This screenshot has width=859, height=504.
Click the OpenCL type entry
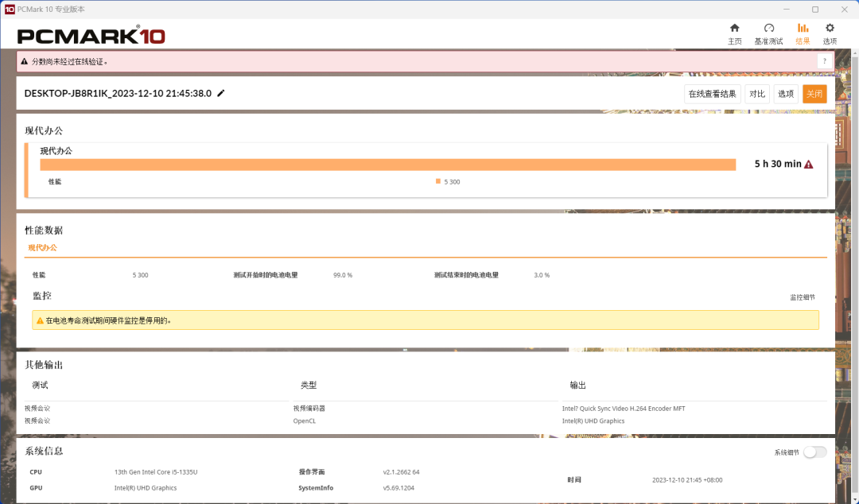[304, 421]
